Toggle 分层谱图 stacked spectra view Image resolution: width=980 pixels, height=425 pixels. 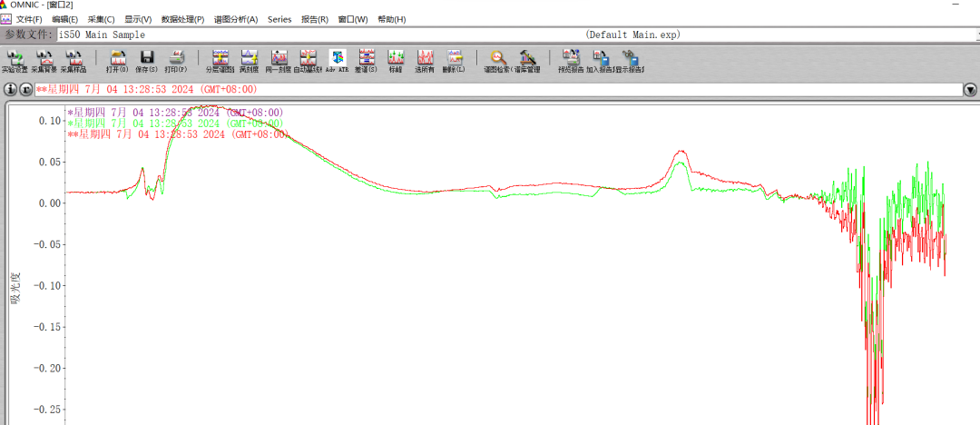[220, 61]
